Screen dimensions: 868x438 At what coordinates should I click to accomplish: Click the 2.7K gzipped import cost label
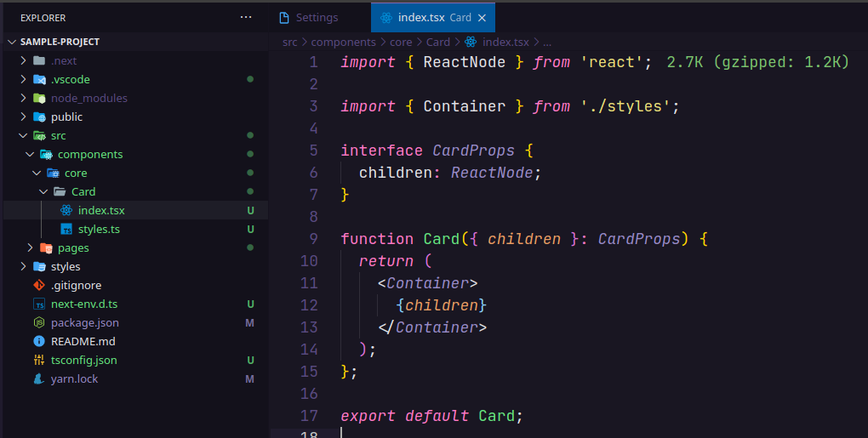pyautogui.click(x=758, y=62)
